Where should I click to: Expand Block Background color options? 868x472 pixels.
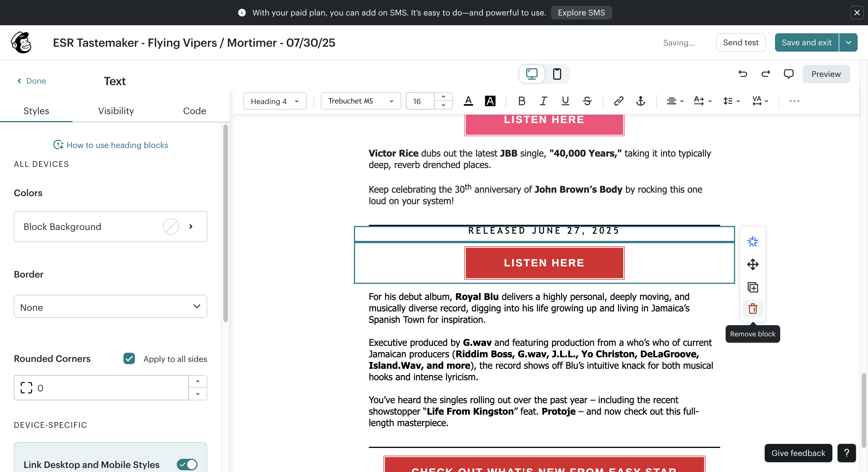[191, 227]
